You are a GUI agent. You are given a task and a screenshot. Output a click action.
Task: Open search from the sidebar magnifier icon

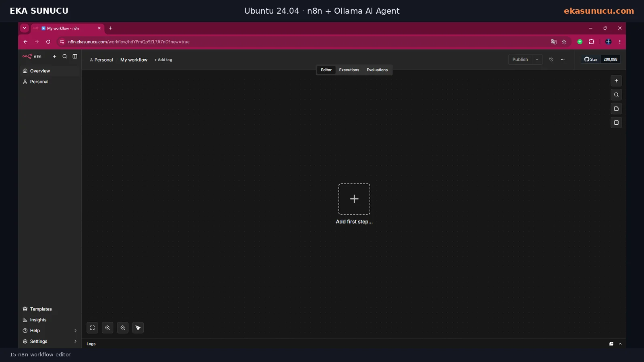[x=65, y=56]
